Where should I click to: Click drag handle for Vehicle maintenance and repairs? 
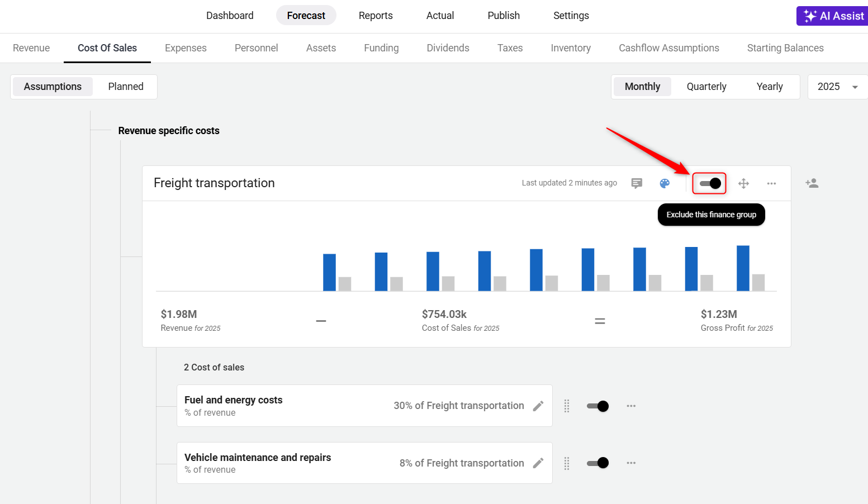(x=567, y=463)
